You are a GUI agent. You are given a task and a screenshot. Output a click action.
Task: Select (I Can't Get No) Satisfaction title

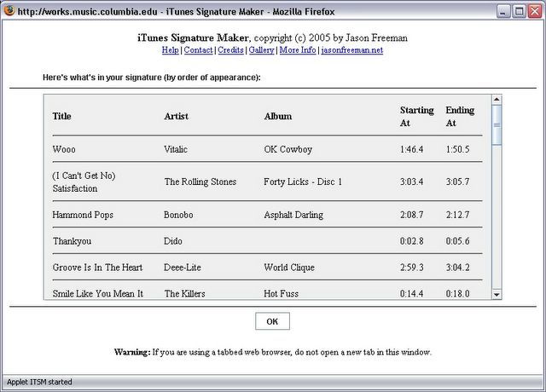click(84, 182)
